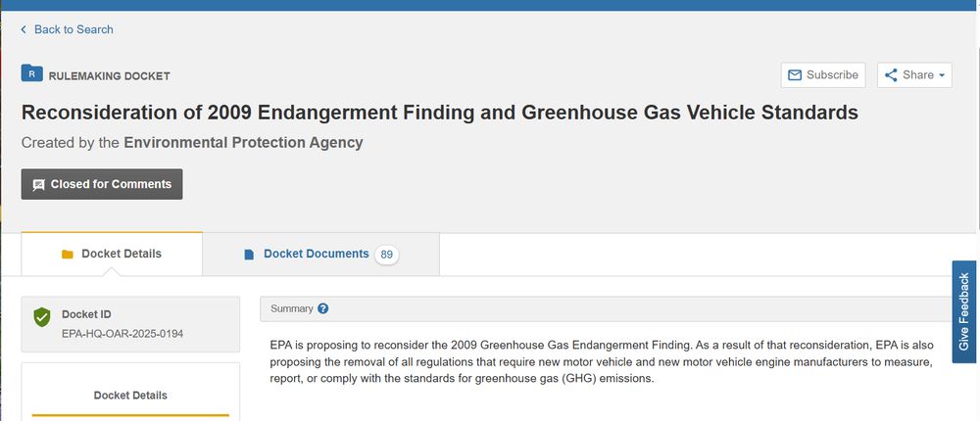Click the blue Rulemaking Docket folder icon

[x=32, y=73]
